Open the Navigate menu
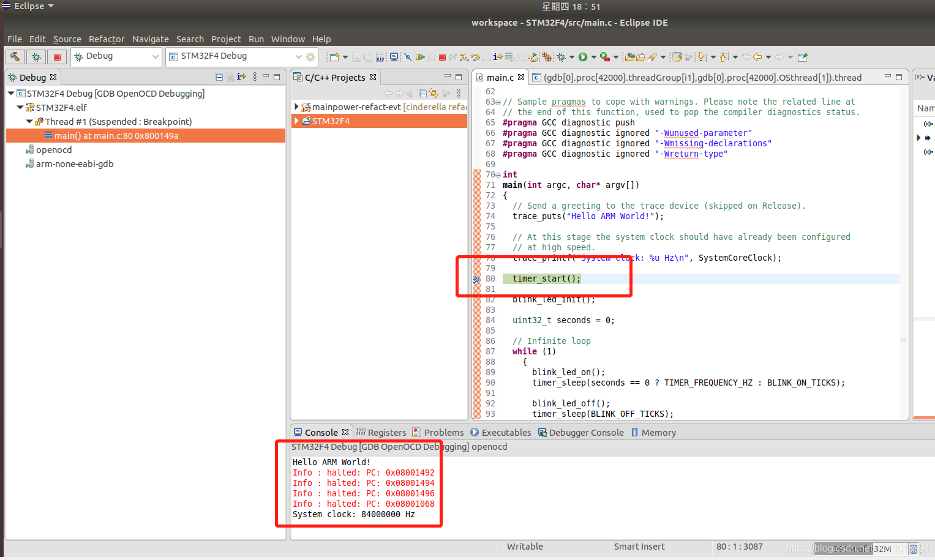The height and width of the screenshot is (560, 935). (x=151, y=39)
